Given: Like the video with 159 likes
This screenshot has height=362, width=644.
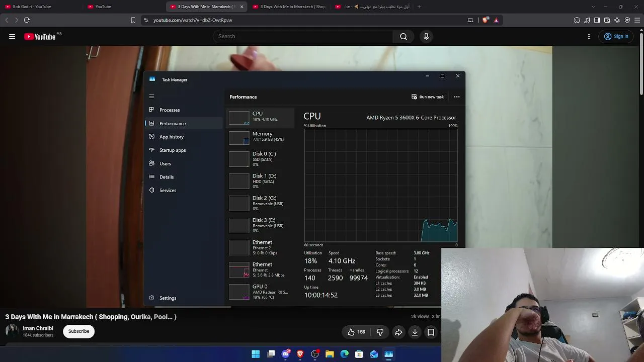Looking at the screenshot, I should [x=356, y=332].
